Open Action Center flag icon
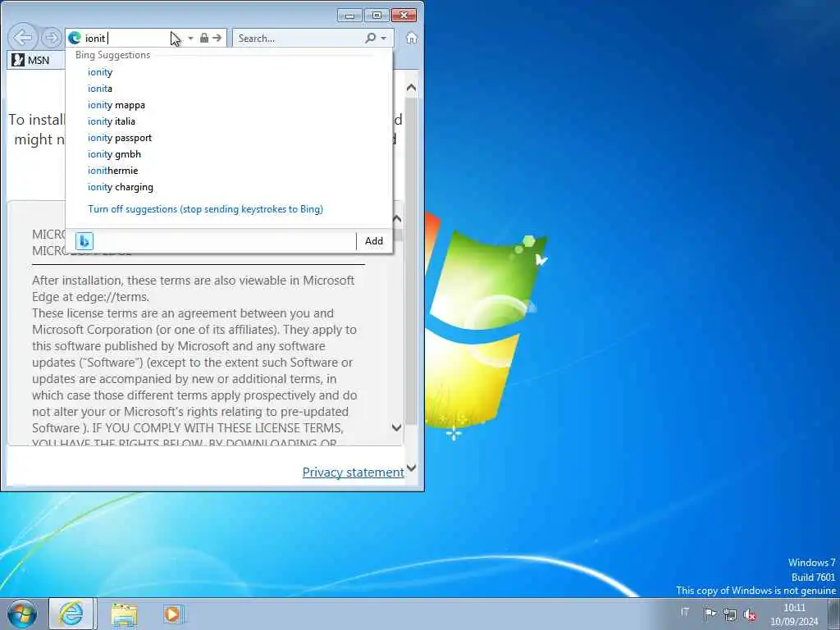This screenshot has height=630, width=840. click(x=710, y=614)
